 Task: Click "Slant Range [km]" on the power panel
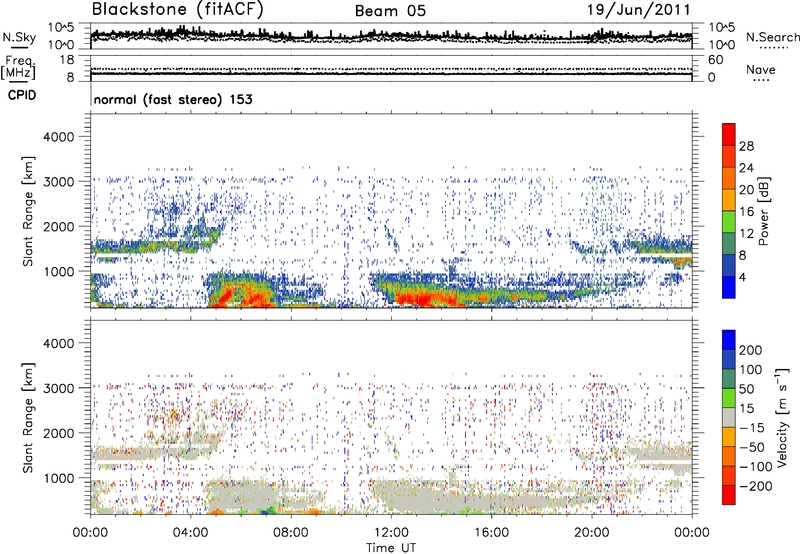click(28, 211)
